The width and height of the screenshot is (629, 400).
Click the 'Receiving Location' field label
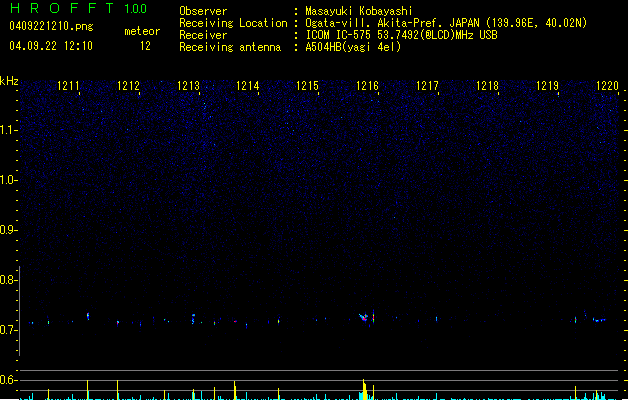[233, 23]
